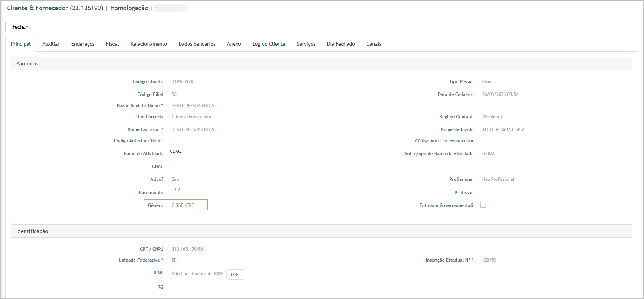Open the Endereços tab
This screenshot has width=644, height=299.
pyautogui.click(x=83, y=44)
